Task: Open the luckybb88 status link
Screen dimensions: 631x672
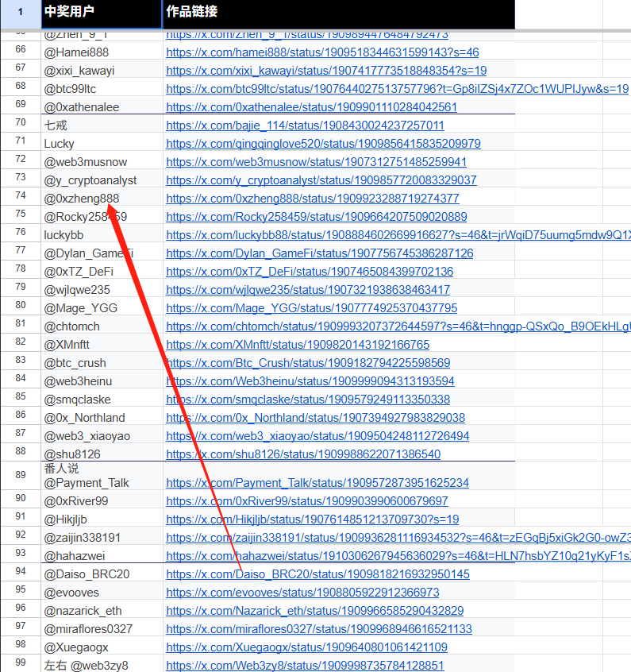Action: 398,235
